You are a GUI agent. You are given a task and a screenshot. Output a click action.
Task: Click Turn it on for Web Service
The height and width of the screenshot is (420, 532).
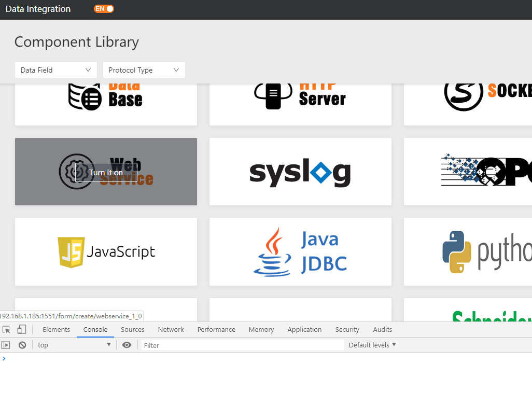coord(106,172)
